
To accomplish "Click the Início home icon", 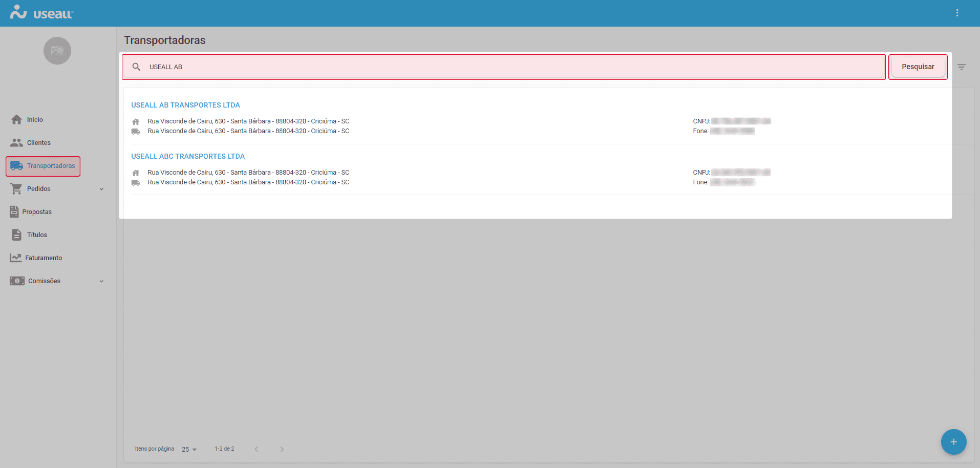I will pos(17,119).
